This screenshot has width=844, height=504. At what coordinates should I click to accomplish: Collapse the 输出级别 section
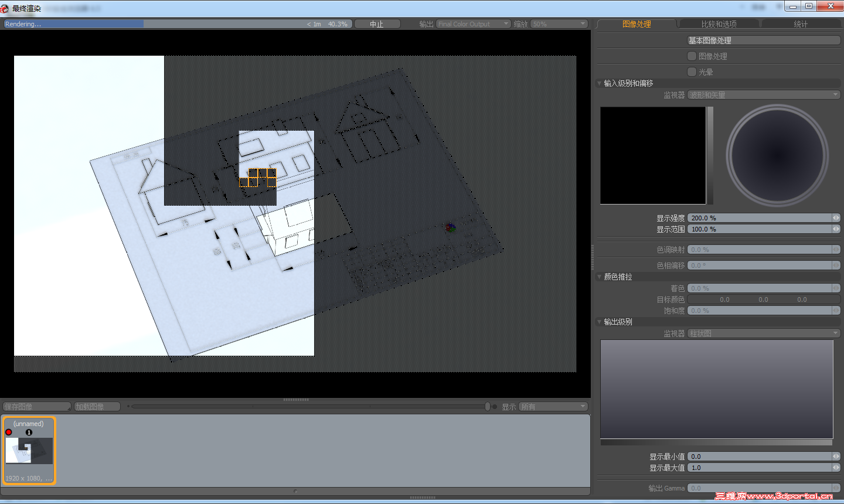point(600,322)
